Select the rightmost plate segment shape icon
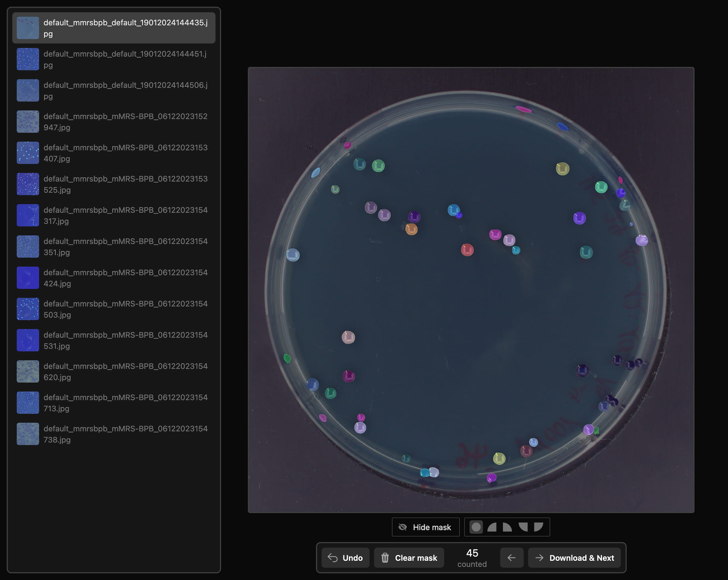The width and height of the screenshot is (728, 580). tap(539, 527)
